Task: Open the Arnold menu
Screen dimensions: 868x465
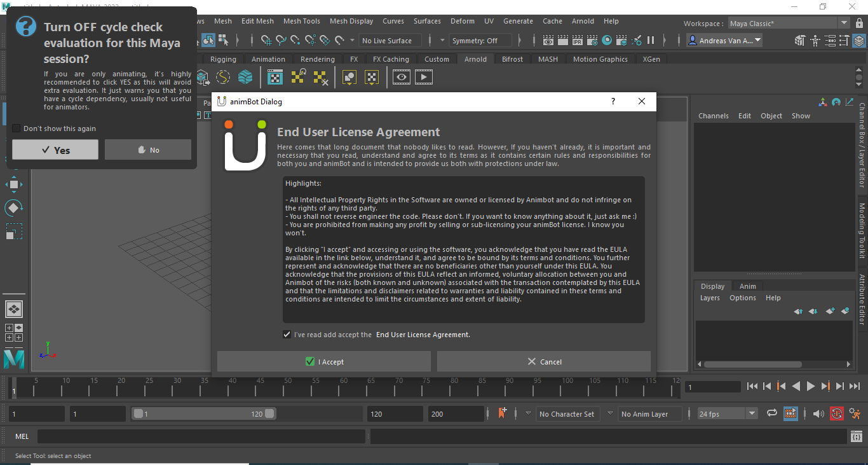Action: tap(583, 21)
